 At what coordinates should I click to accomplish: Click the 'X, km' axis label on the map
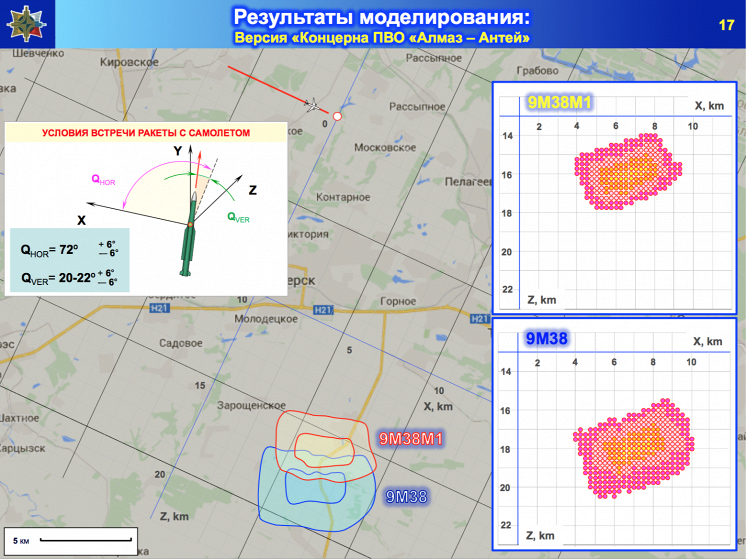click(x=438, y=406)
